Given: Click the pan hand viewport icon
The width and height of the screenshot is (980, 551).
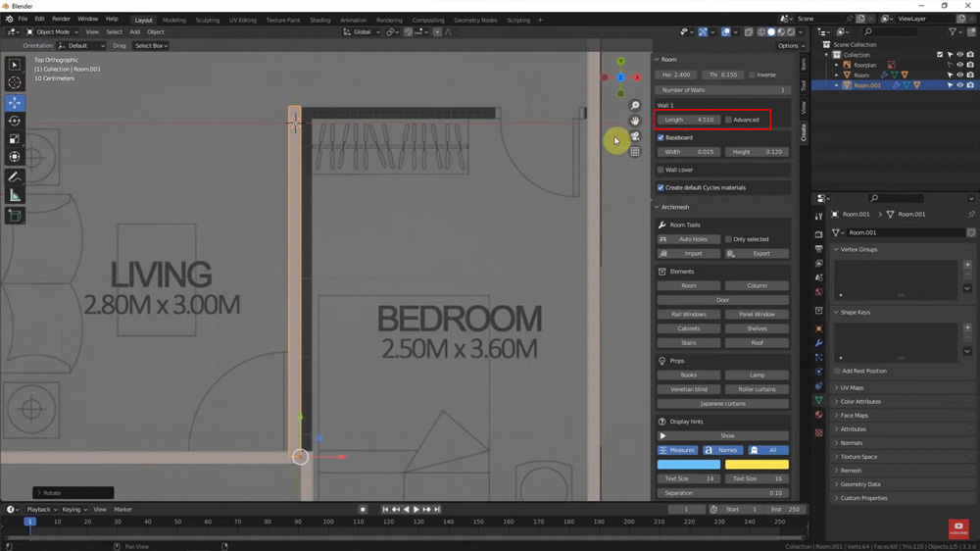Looking at the screenshot, I should pyautogui.click(x=635, y=121).
